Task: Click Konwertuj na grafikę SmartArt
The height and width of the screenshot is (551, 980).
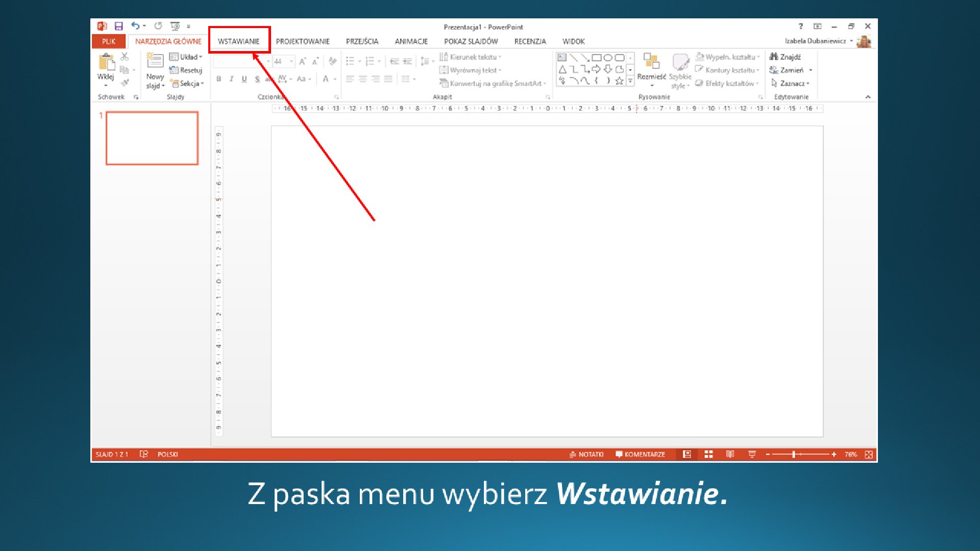Action: click(x=492, y=83)
